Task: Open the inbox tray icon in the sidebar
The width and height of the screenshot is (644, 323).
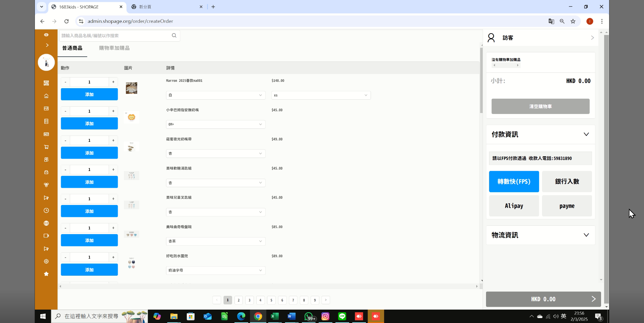Action: click(46, 172)
